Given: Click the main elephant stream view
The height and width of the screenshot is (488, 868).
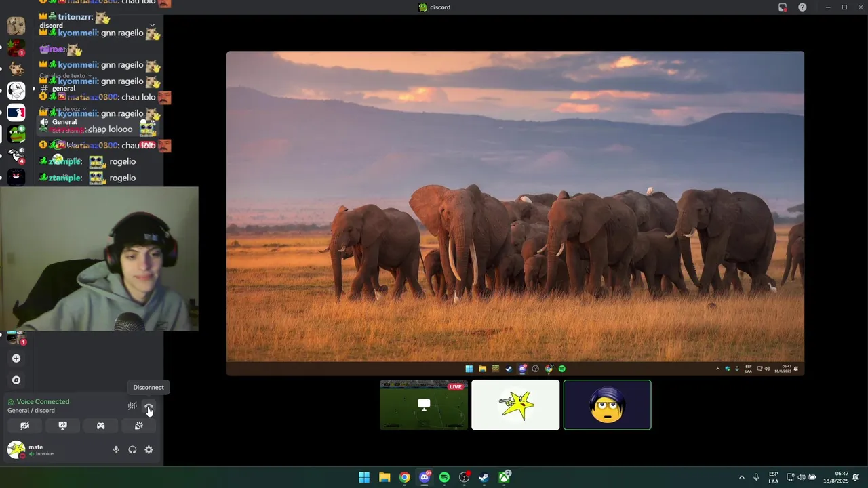Looking at the screenshot, I should coord(515,213).
